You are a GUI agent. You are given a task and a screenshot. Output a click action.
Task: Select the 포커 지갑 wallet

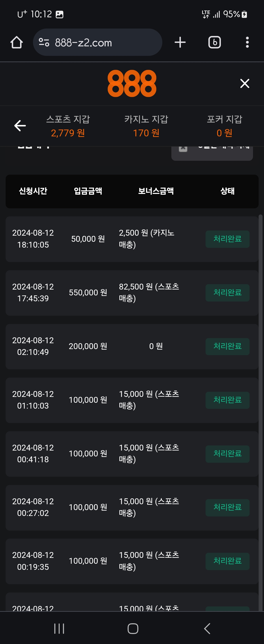(x=224, y=126)
